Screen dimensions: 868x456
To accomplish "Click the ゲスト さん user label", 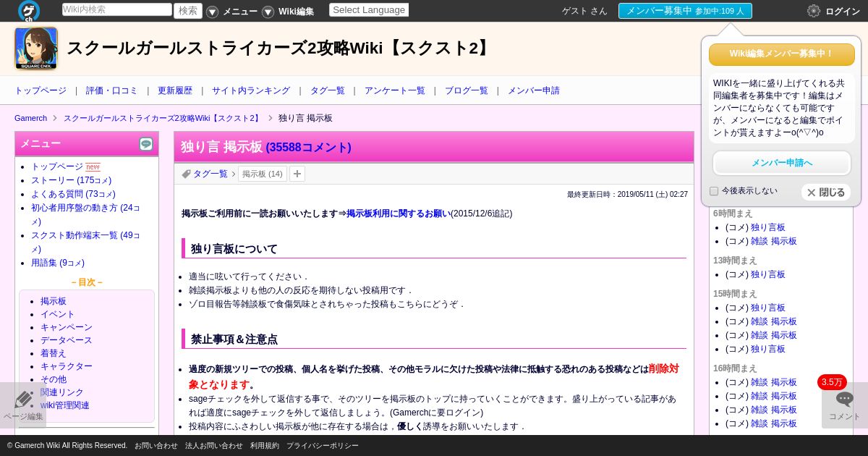I will click(x=584, y=11).
